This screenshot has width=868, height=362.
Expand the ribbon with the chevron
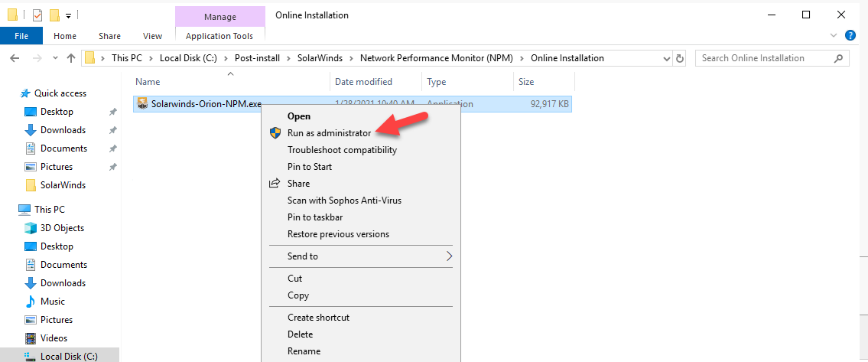[834, 35]
